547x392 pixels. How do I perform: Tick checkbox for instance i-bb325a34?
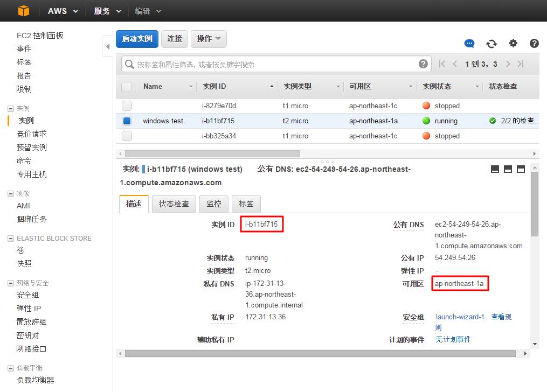[x=127, y=136]
